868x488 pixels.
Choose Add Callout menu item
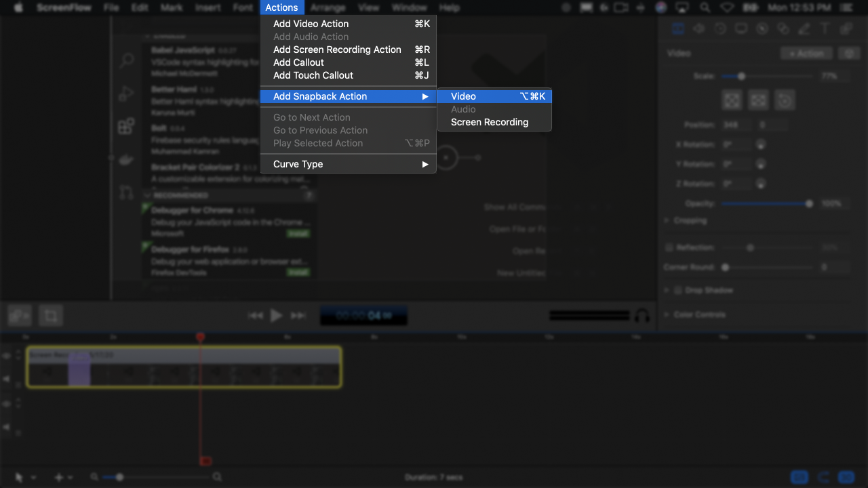pos(348,62)
